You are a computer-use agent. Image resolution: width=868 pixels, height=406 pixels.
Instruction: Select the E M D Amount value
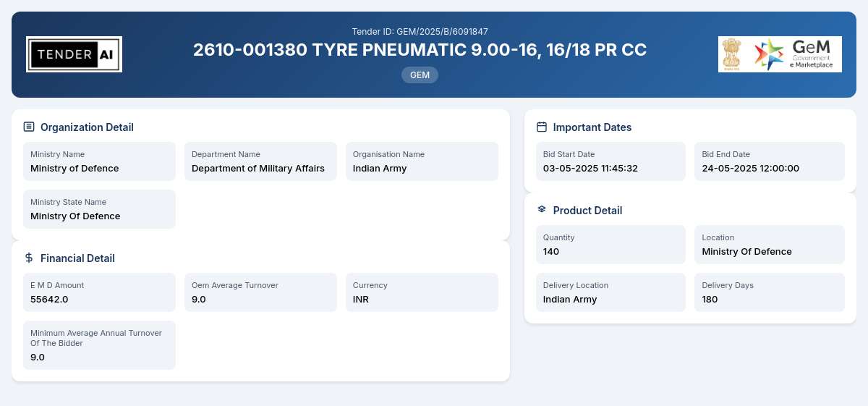[x=49, y=299]
